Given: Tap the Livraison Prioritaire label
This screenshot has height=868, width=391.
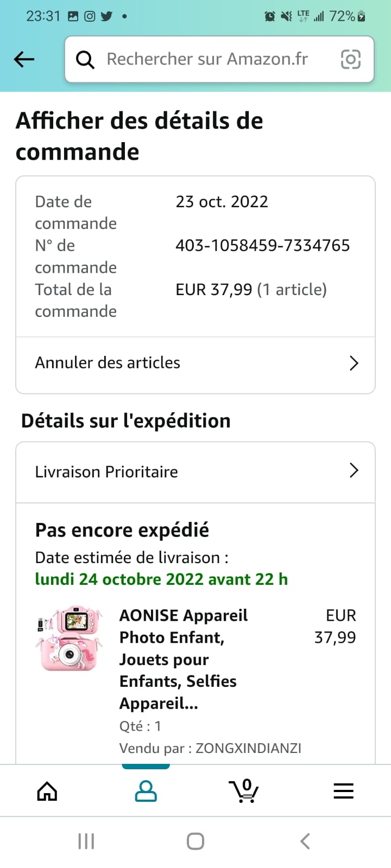Looking at the screenshot, I should click(106, 472).
